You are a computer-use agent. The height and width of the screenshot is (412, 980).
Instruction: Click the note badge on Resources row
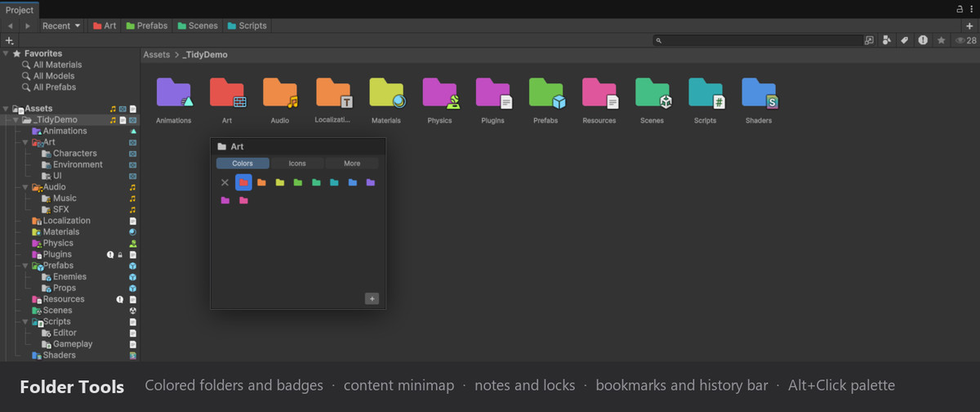119,299
